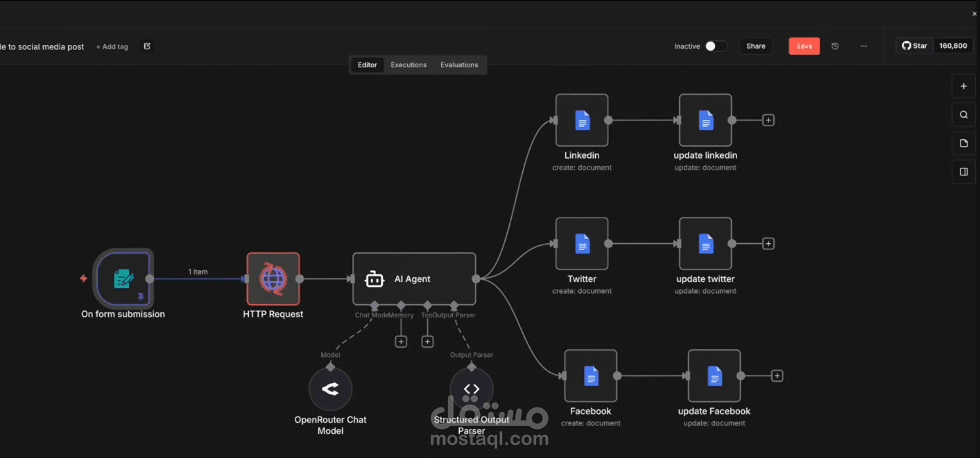Select the Linkedin create document node

(582, 120)
